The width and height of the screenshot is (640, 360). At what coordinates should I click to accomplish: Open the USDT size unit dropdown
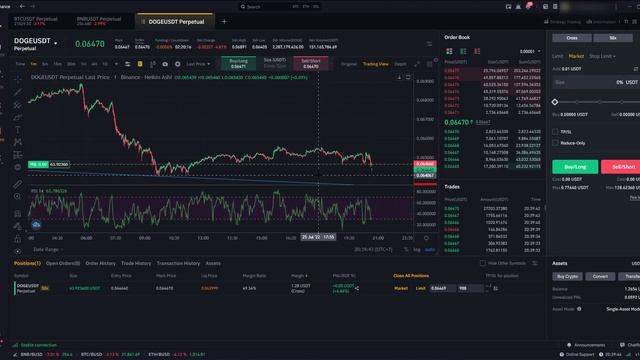[632, 82]
